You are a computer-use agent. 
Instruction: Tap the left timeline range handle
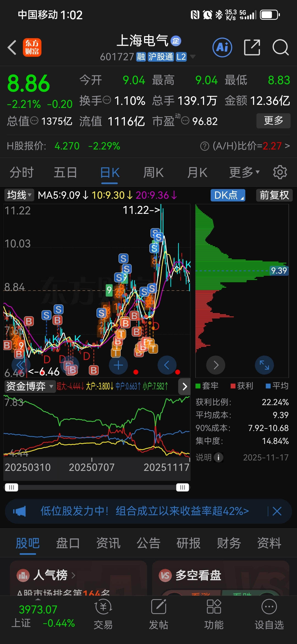pos(11,487)
